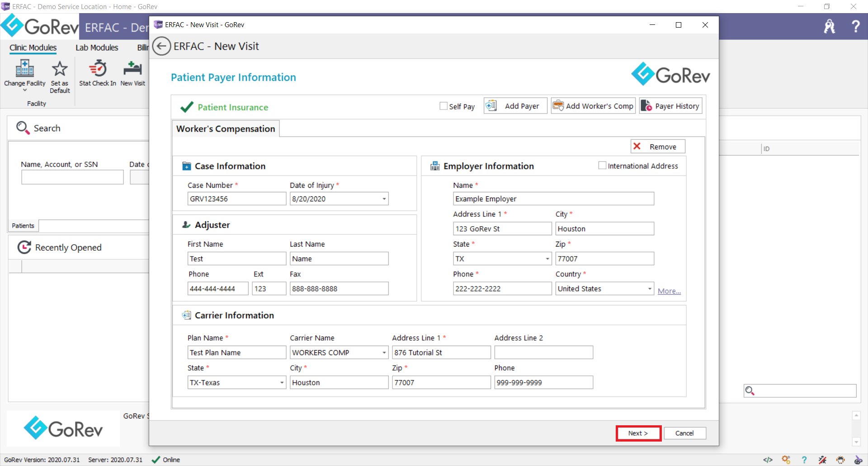Click carrier Address Line 1 field

(441, 352)
